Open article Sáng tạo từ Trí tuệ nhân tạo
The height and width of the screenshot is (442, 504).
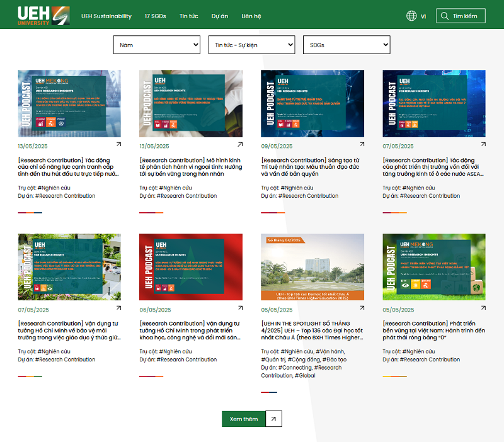click(x=310, y=167)
